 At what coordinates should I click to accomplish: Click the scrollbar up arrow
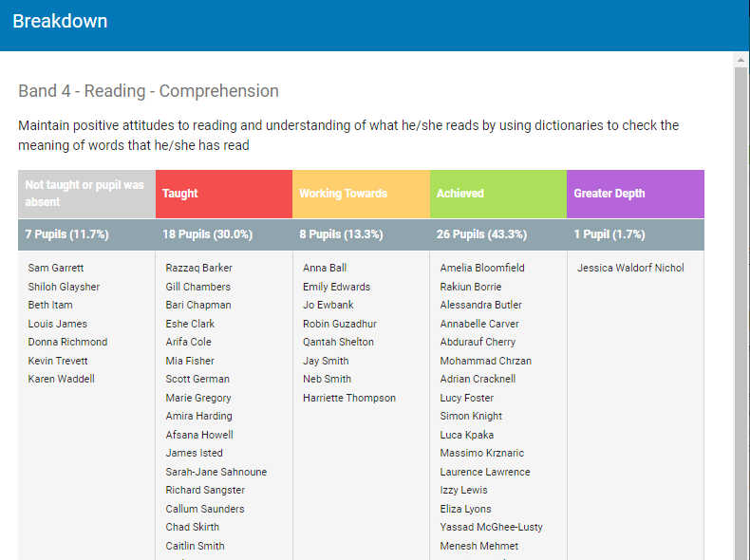(741, 60)
